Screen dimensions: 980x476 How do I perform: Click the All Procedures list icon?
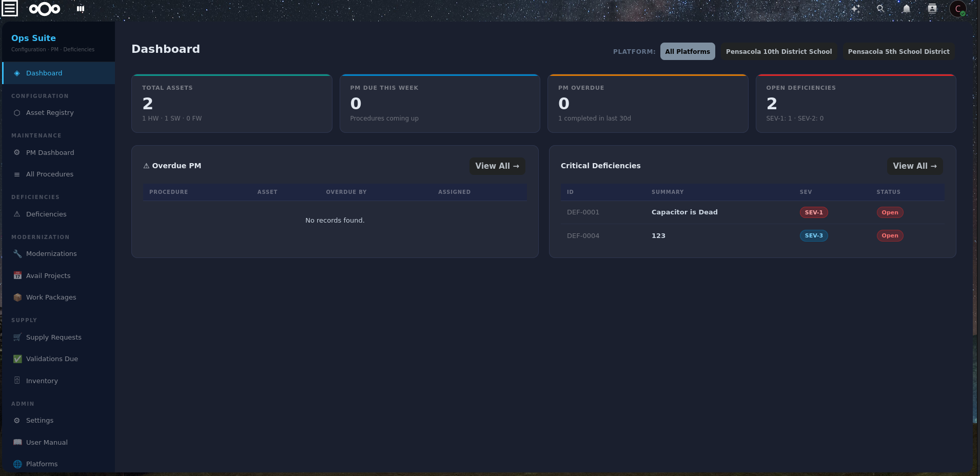17,174
